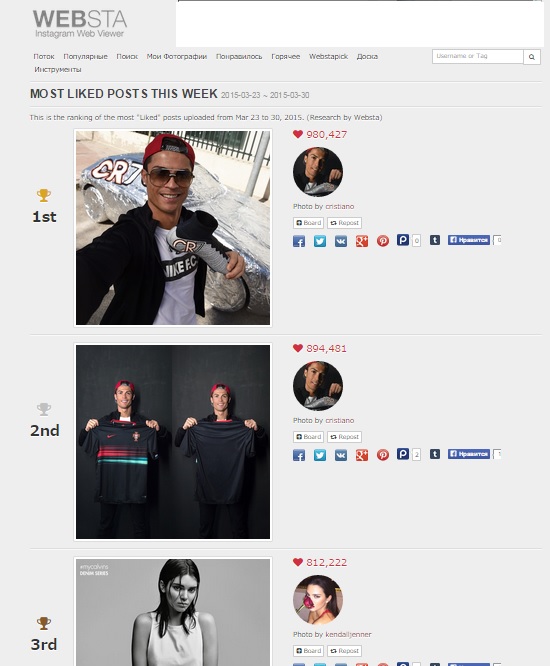Screen dimensions: 550x666
Task: Open kendalljenner profile link
Action: (348, 635)
